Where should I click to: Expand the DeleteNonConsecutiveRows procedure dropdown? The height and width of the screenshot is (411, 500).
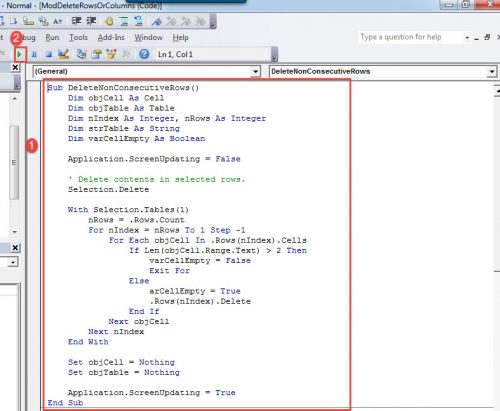tap(492, 71)
